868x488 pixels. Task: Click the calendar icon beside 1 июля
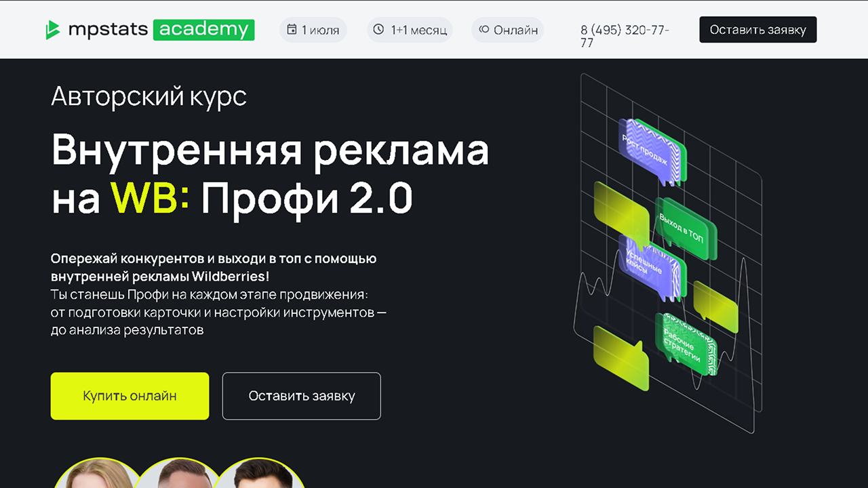click(292, 30)
